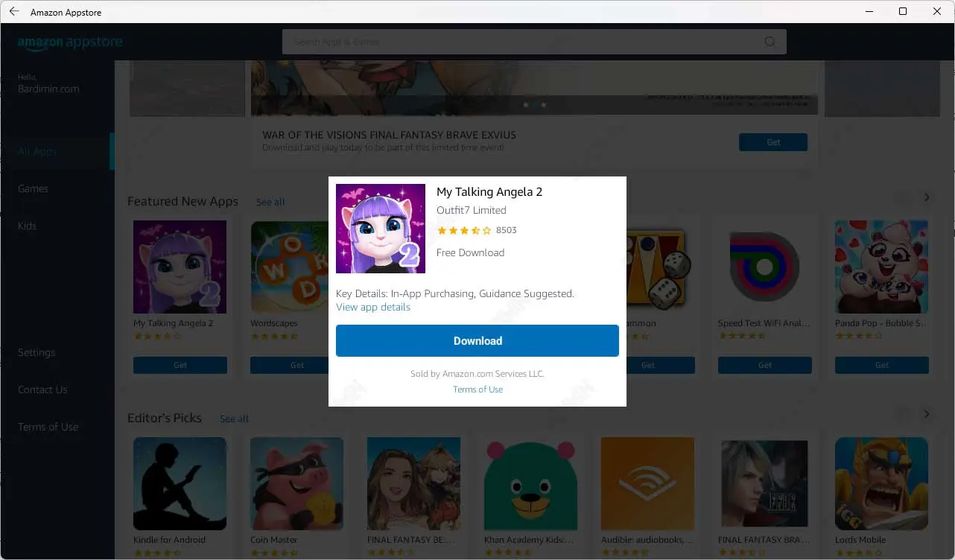This screenshot has width=955, height=560.
Task: Click the back arrow in title bar
Action: coord(14,12)
